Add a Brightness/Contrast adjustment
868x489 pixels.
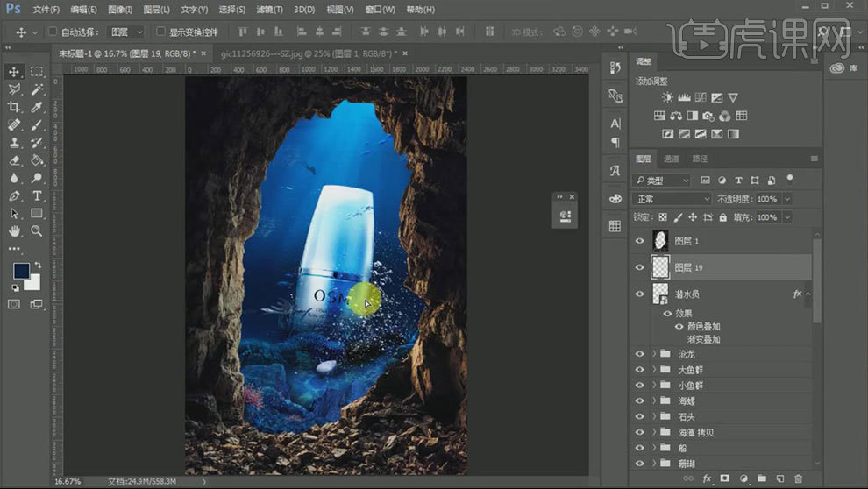pyautogui.click(x=665, y=98)
